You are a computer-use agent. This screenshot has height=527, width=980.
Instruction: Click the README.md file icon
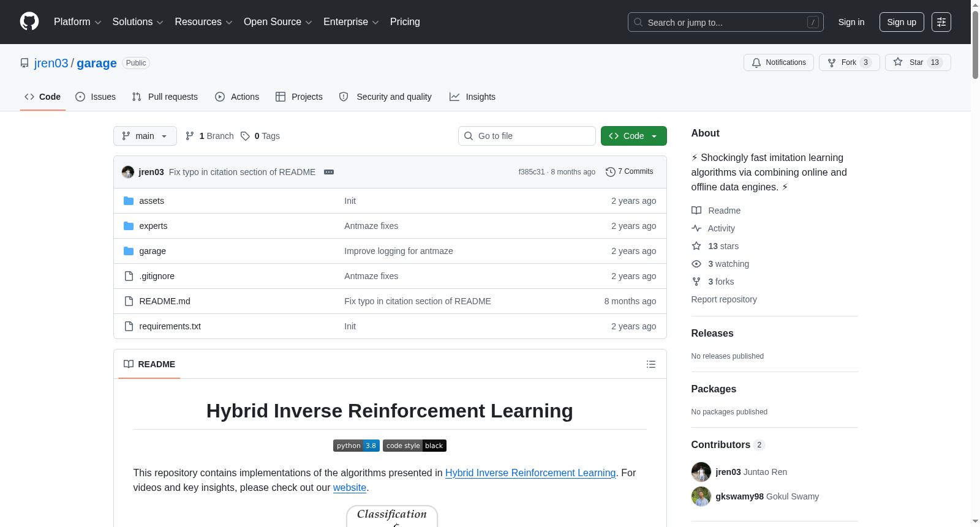coord(129,301)
